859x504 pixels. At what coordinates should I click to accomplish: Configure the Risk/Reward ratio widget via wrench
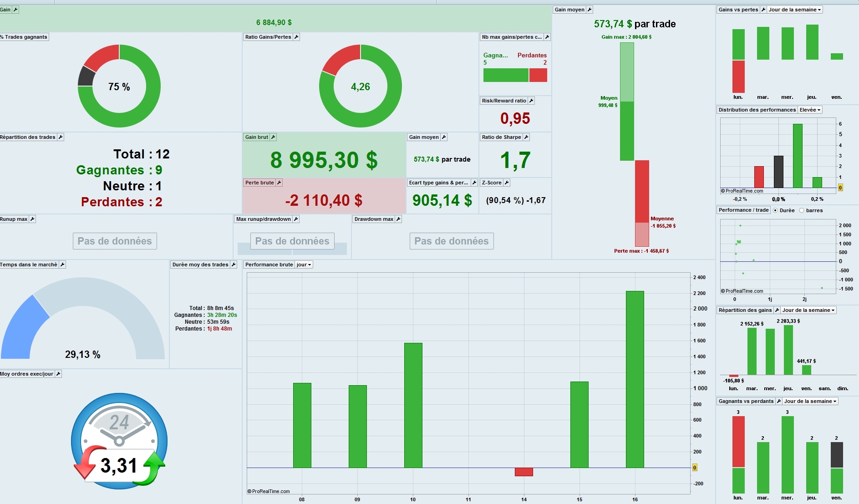pos(531,101)
